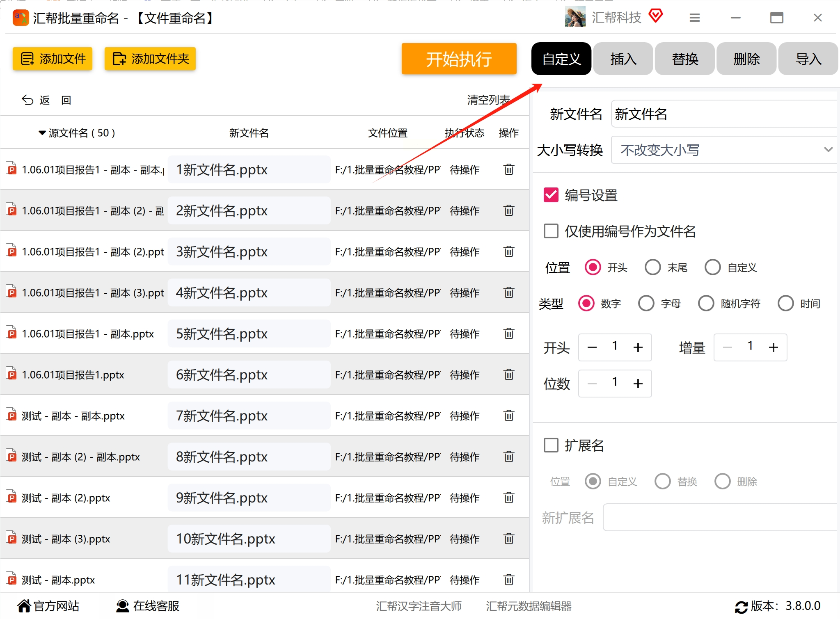Toggle the 源文件名 sort arrow

[x=42, y=133]
